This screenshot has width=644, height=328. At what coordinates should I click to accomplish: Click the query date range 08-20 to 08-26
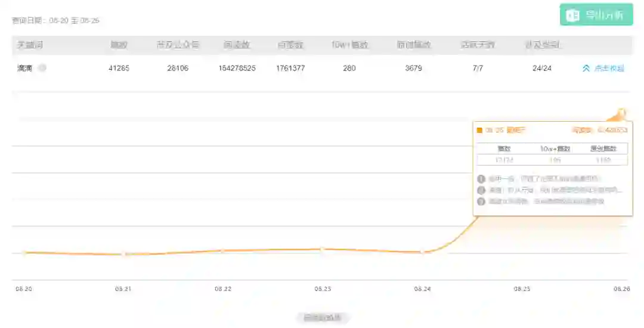[74, 20]
